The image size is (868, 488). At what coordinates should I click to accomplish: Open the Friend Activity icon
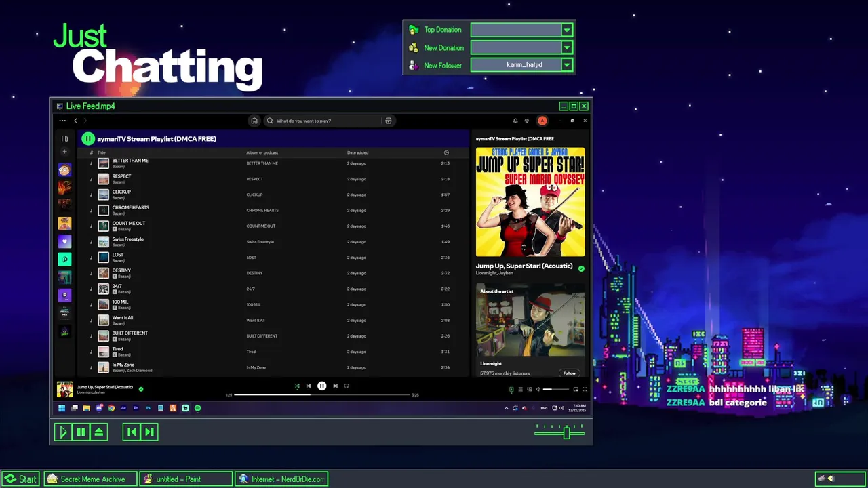[x=527, y=121]
